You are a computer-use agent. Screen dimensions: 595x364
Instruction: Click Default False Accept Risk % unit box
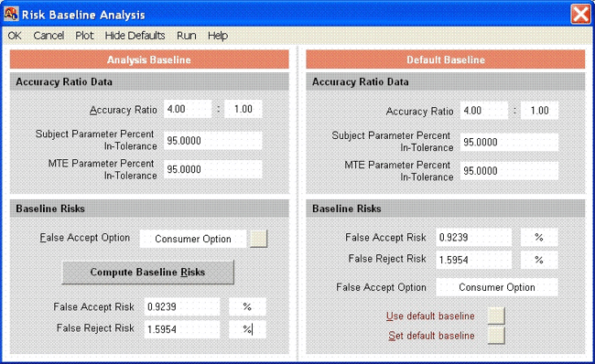[539, 238]
